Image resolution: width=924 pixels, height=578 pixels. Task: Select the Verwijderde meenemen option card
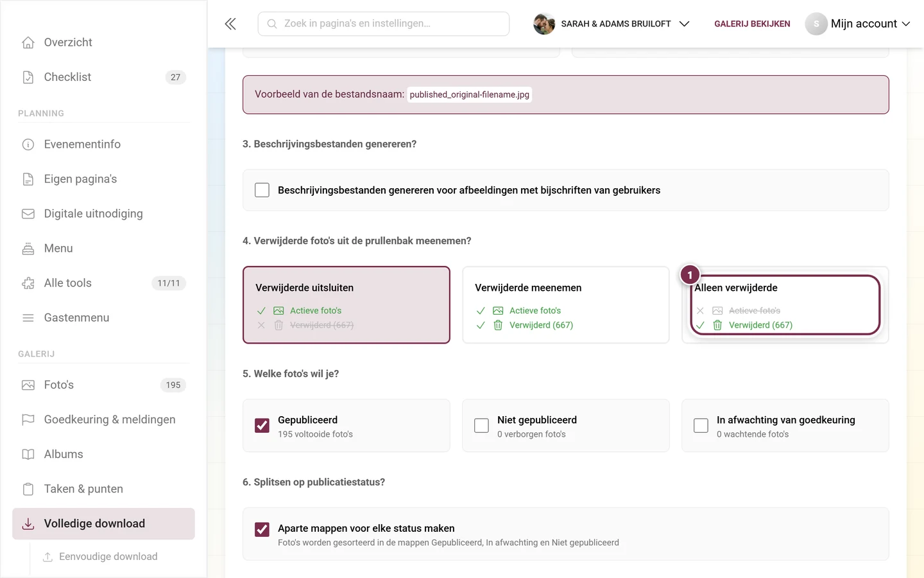click(x=566, y=305)
